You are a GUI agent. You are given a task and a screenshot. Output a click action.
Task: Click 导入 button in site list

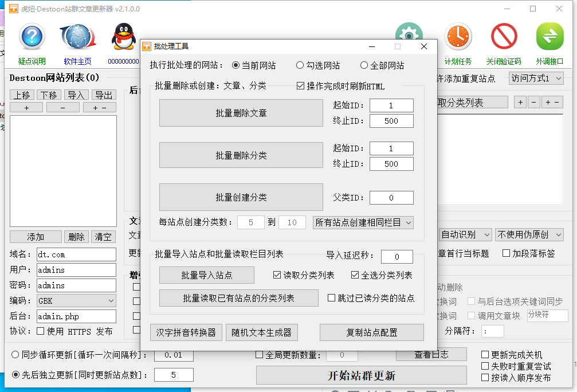point(76,95)
